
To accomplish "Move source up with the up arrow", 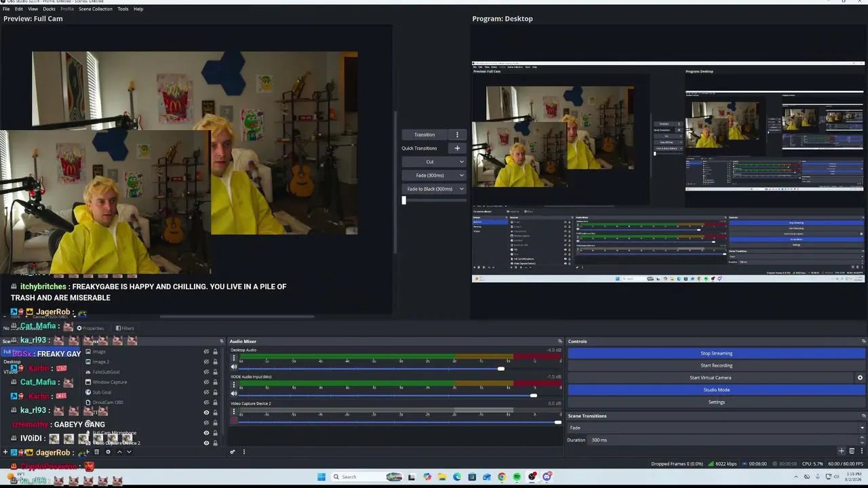I will tap(119, 452).
